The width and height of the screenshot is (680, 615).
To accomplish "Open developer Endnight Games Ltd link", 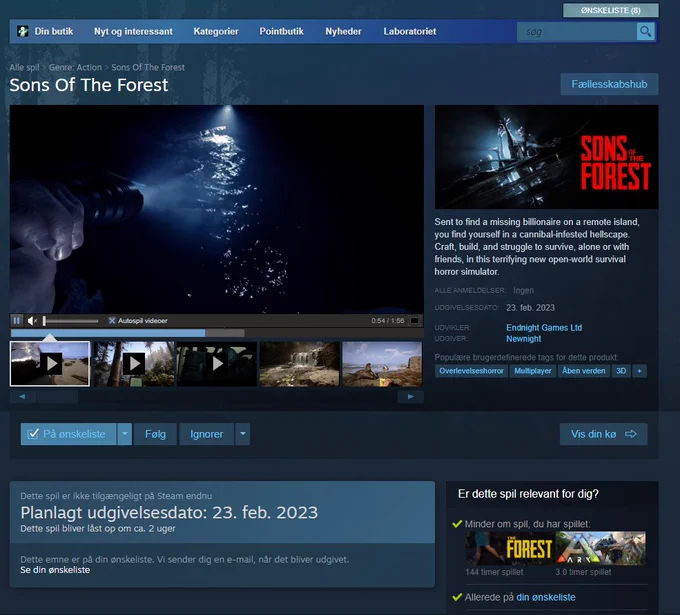I will [x=544, y=327].
